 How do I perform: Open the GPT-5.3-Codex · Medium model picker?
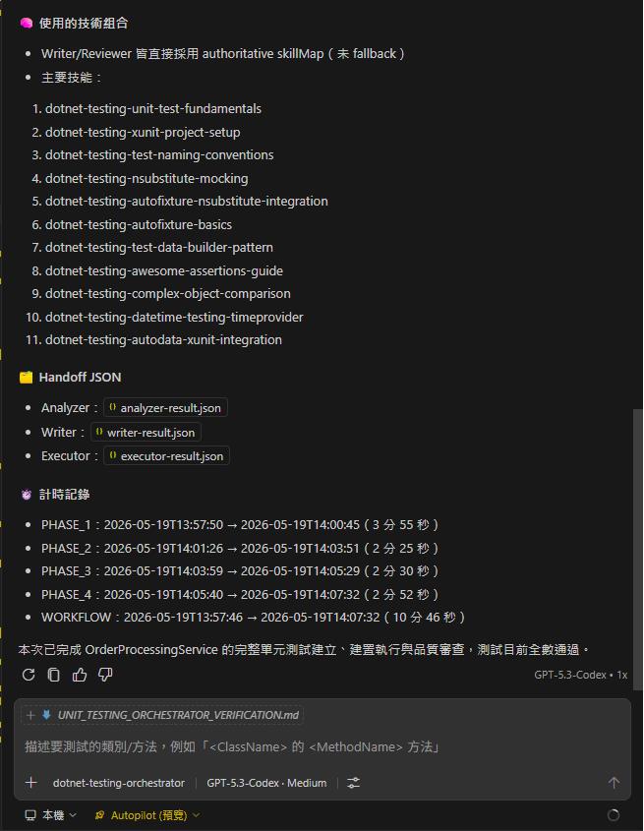[266, 783]
